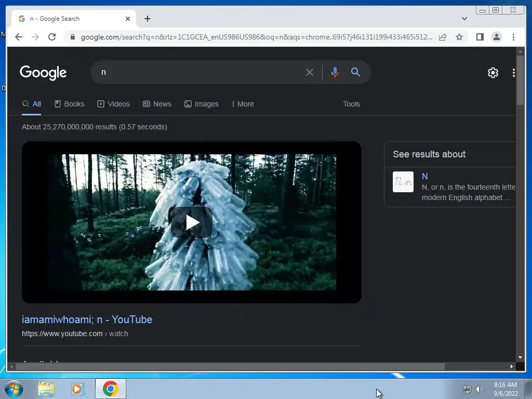Click the 'n - Google Search' tab

click(x=74, y=19)
